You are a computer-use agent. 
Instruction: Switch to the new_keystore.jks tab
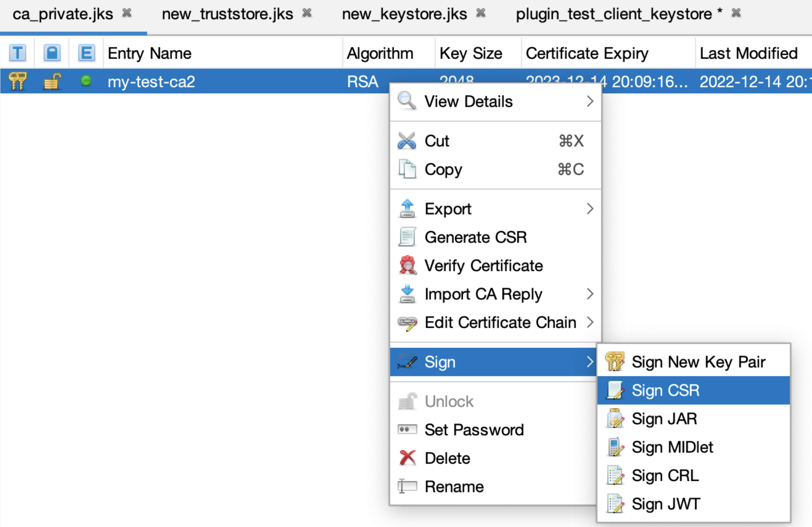pyautogui.click(x=404, y=14)
